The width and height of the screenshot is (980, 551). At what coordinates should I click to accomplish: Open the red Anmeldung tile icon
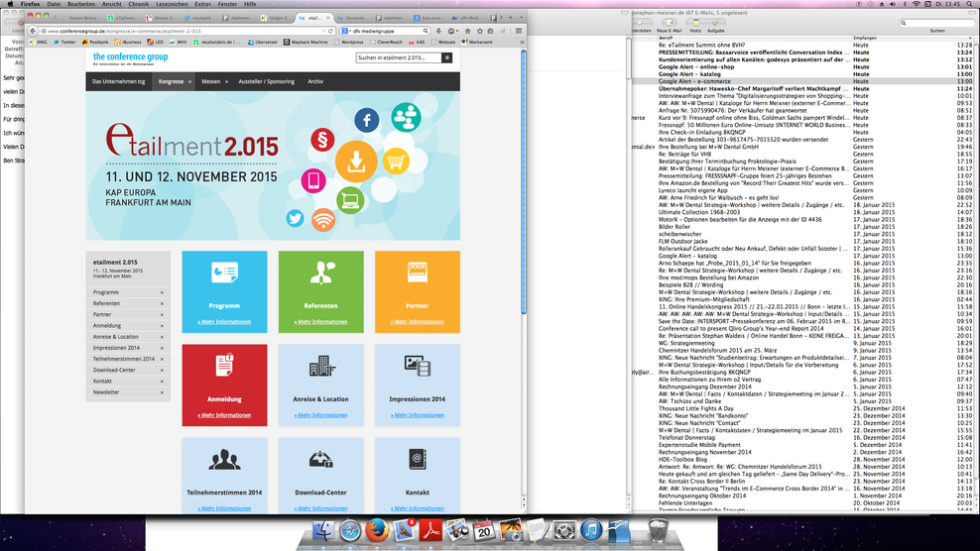(x=224, y=366)
